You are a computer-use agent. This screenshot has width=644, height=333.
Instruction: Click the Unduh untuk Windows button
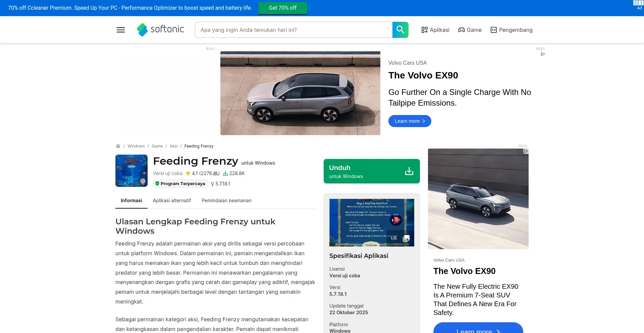pos(372,171)
